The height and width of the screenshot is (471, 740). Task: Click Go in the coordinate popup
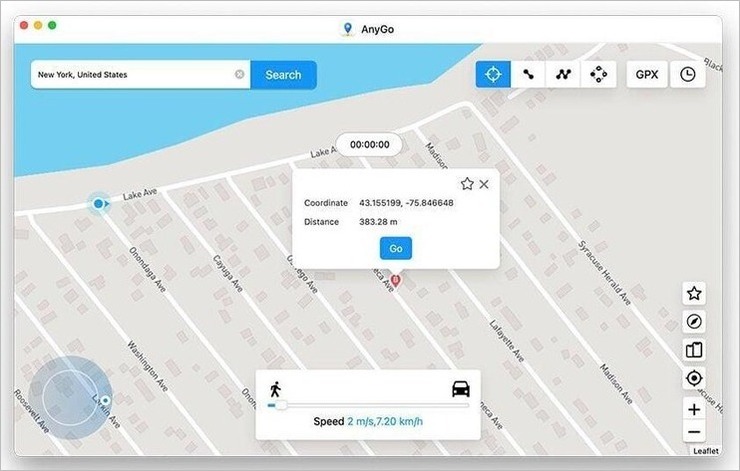click(x=395, y=248)
